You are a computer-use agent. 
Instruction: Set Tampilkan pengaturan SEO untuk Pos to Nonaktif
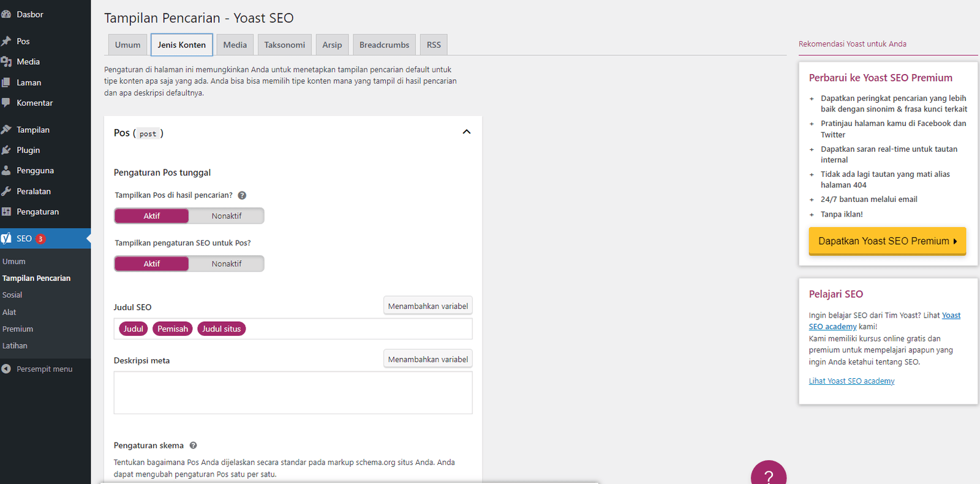tap(227, 264)
